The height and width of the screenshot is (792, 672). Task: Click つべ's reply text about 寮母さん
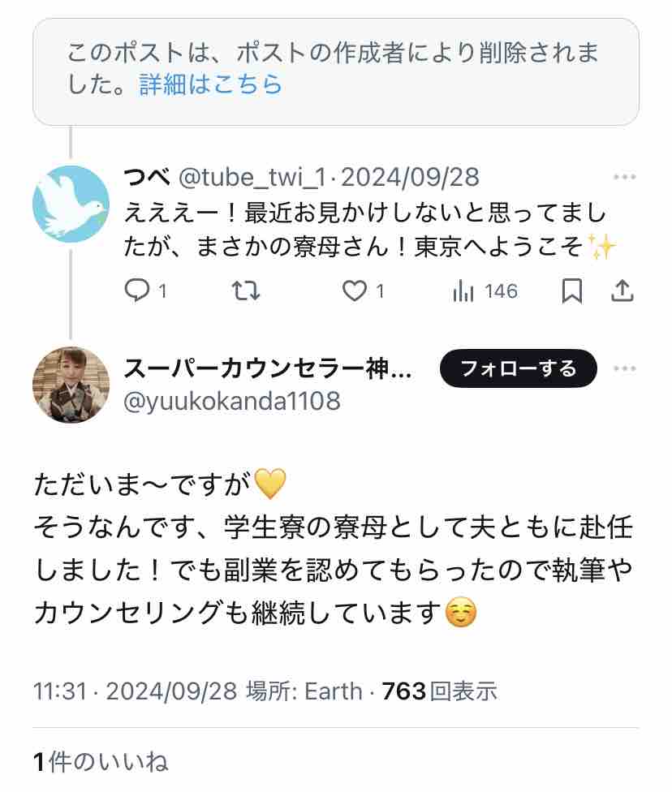coord(365,230)
